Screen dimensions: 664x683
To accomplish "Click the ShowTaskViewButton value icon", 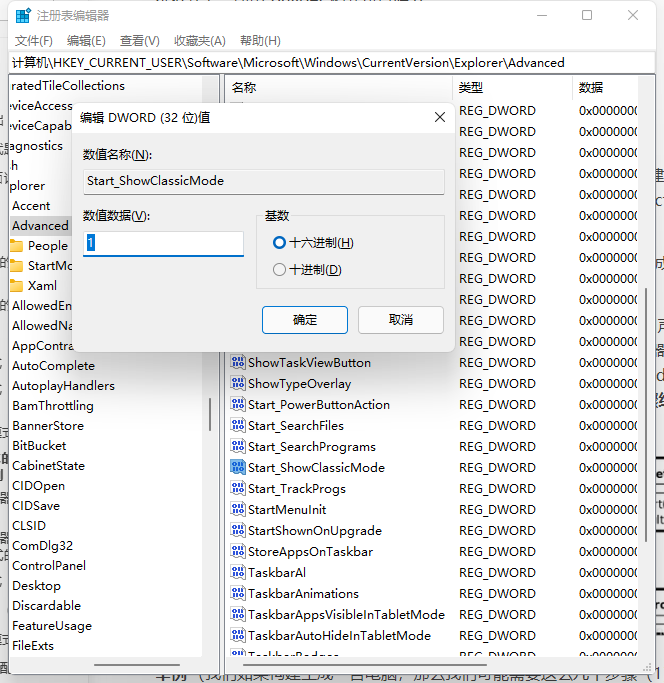I will pos(238,362).
